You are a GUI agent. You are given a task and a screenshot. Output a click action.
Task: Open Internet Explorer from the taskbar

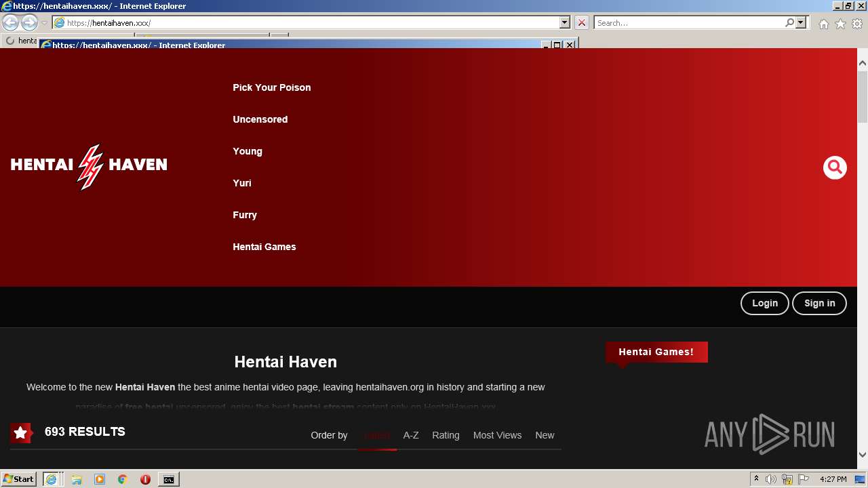[51, 479]
